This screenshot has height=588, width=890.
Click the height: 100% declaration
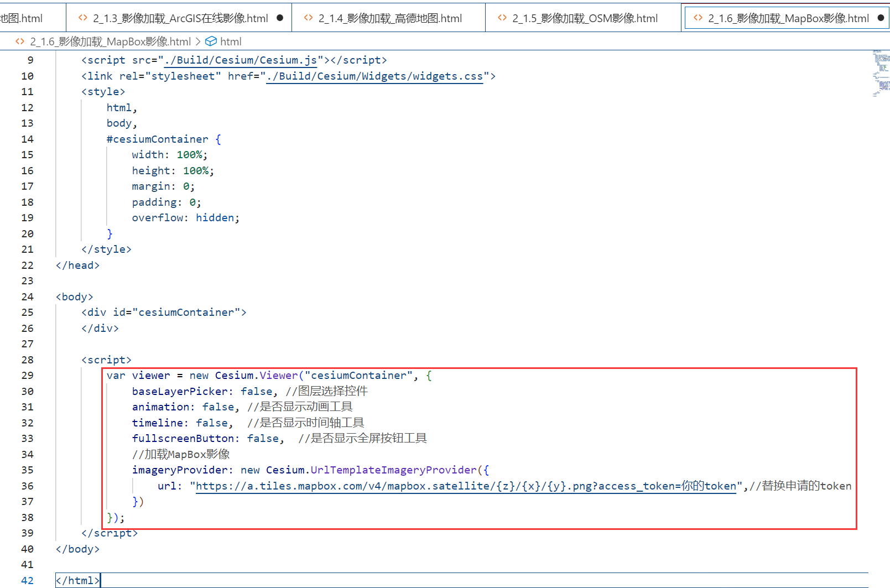coord(173,171)
